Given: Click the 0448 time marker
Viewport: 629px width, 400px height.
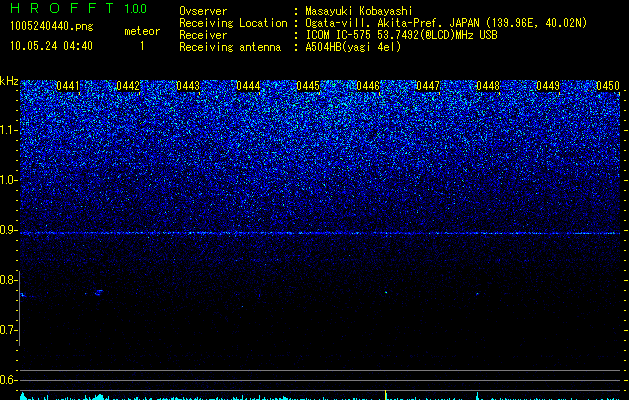Looking at the screenshot, I should (488, 86).
